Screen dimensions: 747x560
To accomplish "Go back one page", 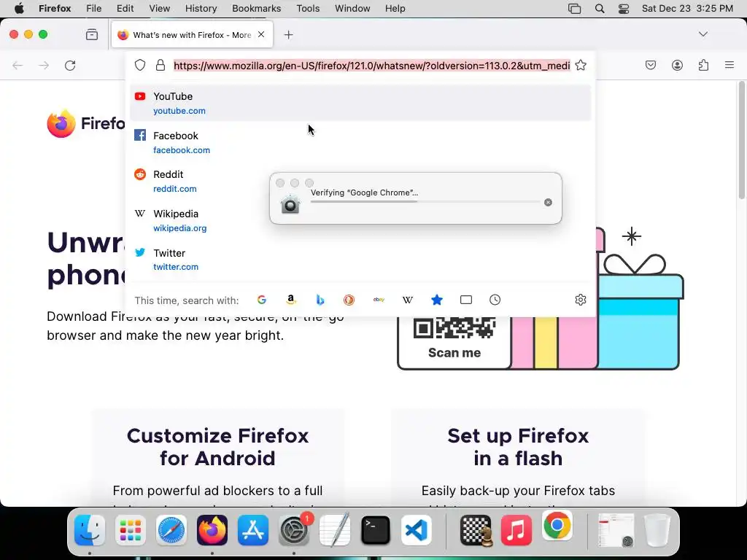I will [18, 65].
